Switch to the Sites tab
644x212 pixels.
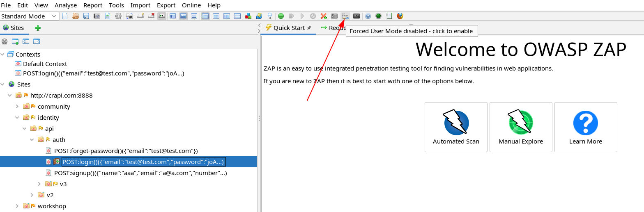[x=13, y=28]
